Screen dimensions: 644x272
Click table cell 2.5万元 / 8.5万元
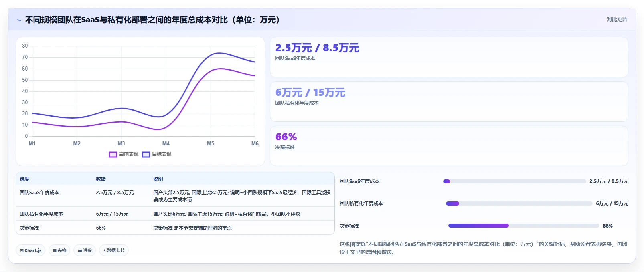(x=115, y=193)
